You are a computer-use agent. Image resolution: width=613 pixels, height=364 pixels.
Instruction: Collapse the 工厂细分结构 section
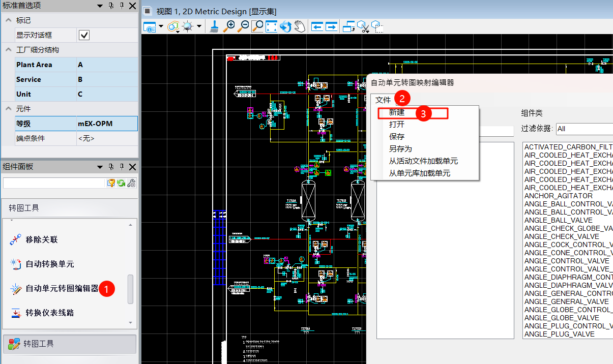(x=9, y=50)
